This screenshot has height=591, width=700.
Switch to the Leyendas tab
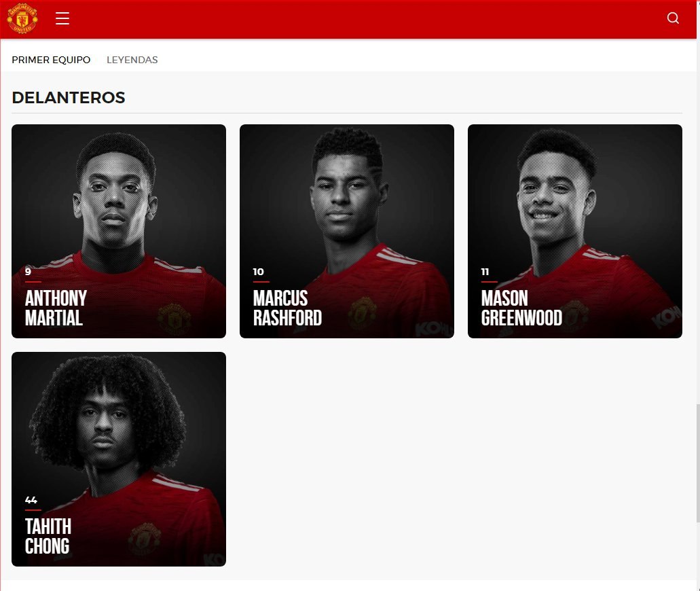132,60
